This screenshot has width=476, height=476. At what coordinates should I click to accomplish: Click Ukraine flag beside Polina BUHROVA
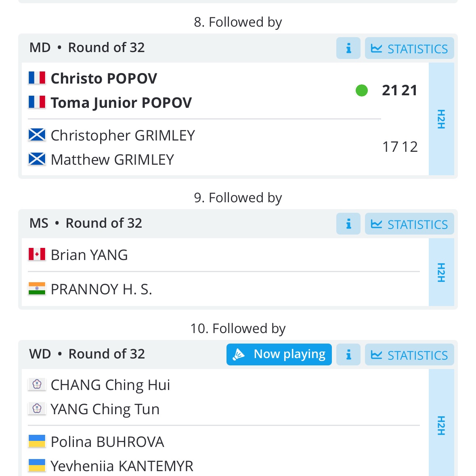point(37,441)
